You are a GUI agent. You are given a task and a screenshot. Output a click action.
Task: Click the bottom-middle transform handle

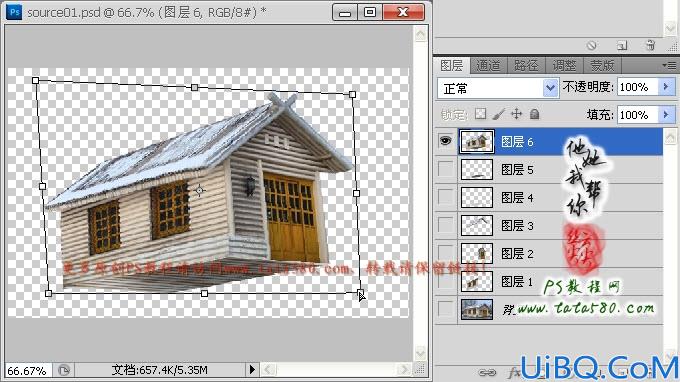(x=204, y=294)
